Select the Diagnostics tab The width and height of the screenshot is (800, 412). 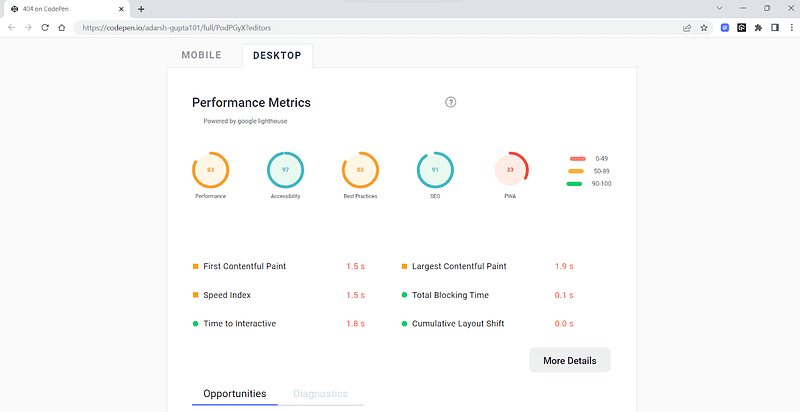click(320, 394)
